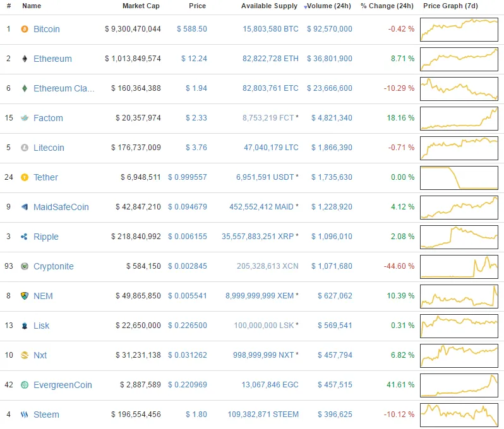Open NEM 7d price graph
Image resolution: width=504 pixels, height=429 pixels.
(459, 297)
